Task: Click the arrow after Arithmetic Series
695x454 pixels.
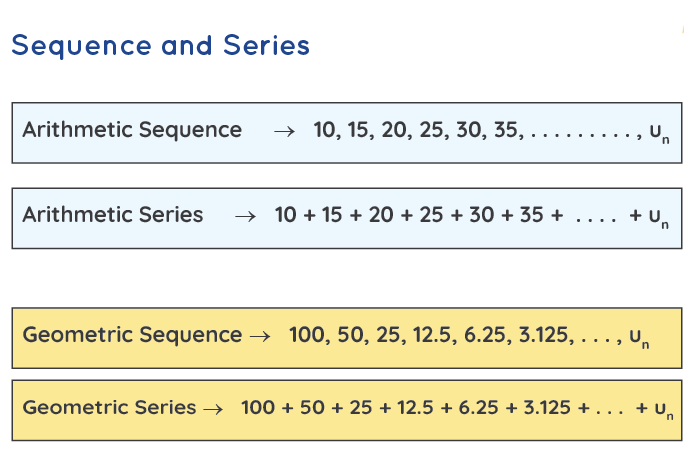Action: click(246, 216)
